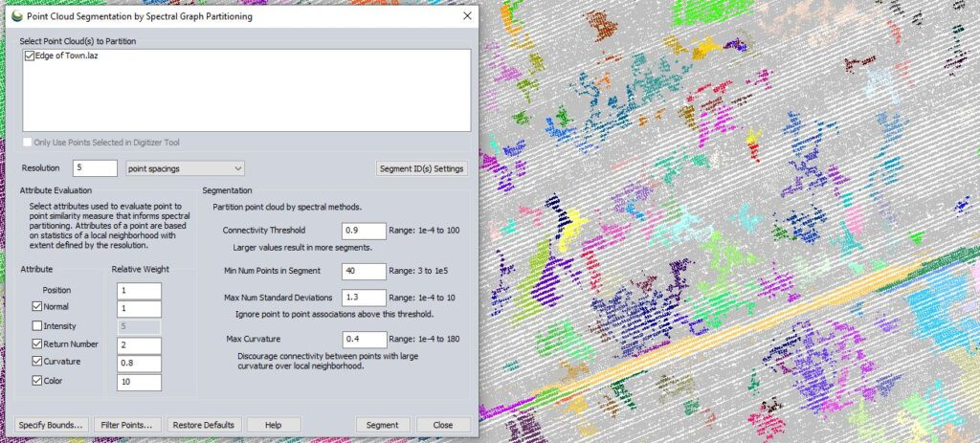Click the Connectivity Threshold input field

(x=365, y=231)
